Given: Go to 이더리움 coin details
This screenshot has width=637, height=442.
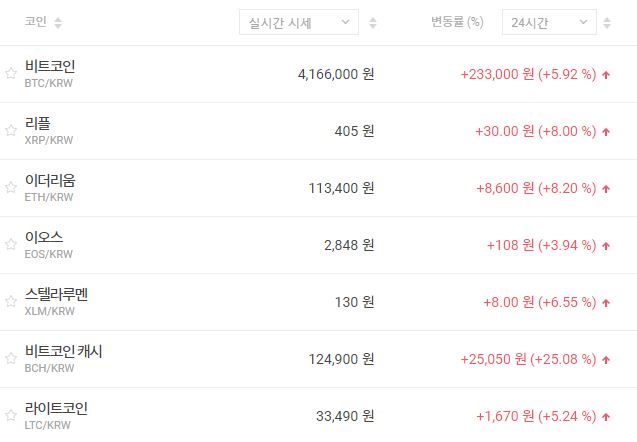Looking at the screenshot, I should pos(50,180).
